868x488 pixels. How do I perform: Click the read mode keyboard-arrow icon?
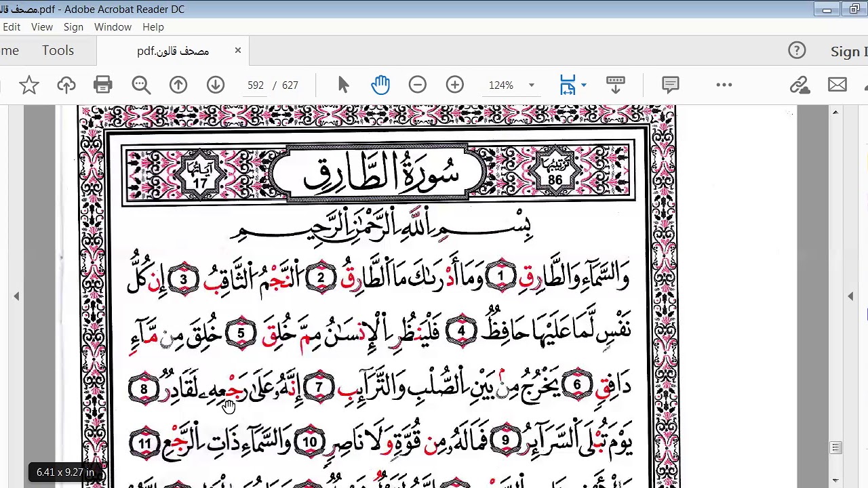[616, 85]
